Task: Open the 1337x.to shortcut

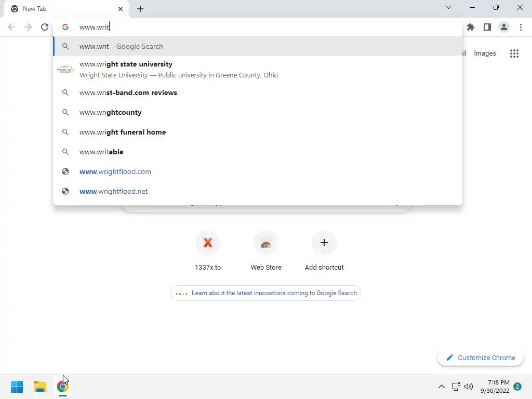Action: click(x=208, y=251)
